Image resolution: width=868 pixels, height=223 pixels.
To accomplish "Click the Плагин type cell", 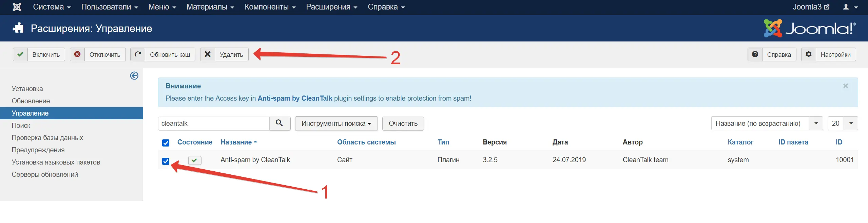I will (448, 160).
